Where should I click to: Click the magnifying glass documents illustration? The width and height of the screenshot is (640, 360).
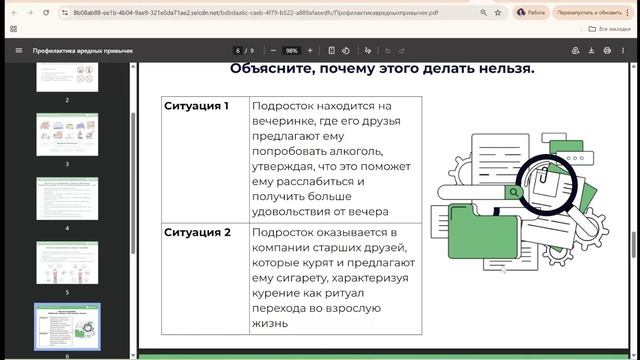click(x=520, y=202)
